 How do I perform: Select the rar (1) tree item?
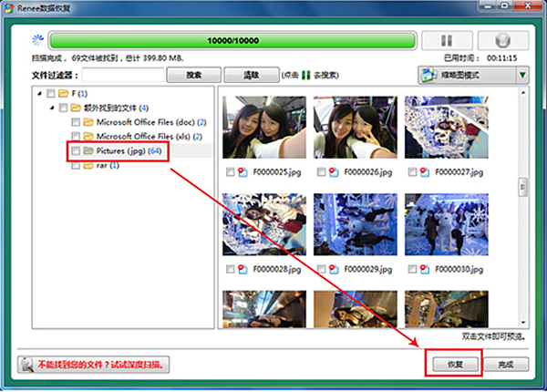108,165
